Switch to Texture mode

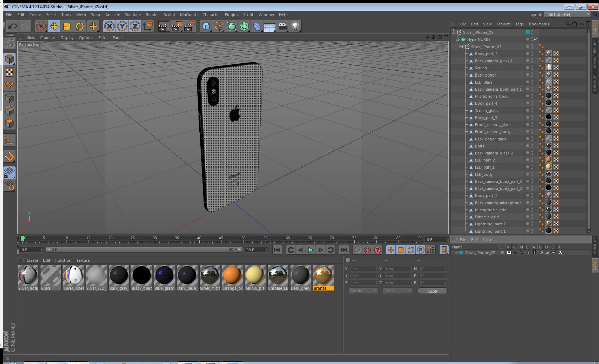[x=9, y=72]
